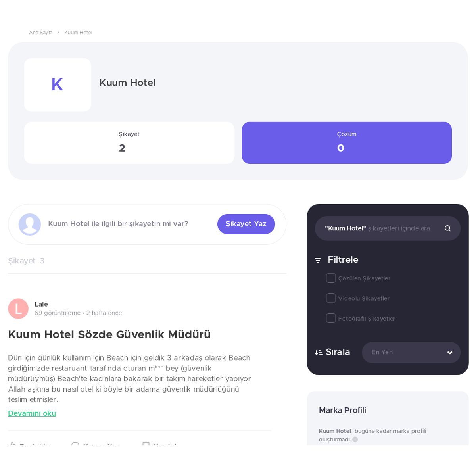Click the dropdown arrow beside En Yeni
This screenshot has height=476, width=476.
point(450,353)
